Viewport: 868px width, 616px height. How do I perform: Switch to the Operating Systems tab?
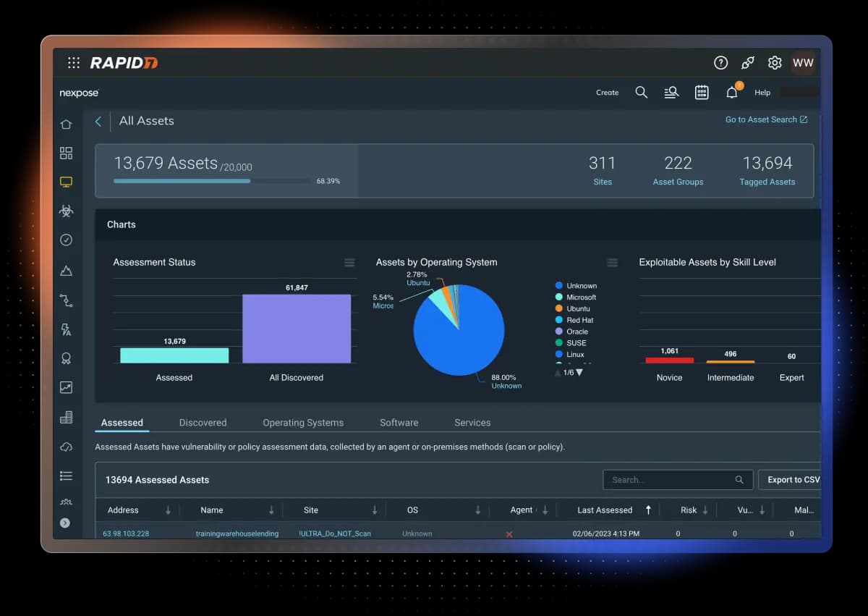tap(303, 423)
